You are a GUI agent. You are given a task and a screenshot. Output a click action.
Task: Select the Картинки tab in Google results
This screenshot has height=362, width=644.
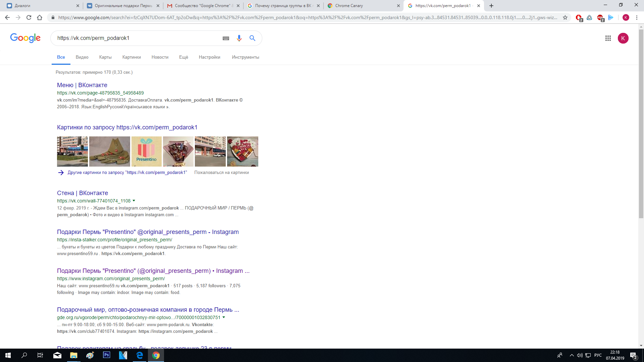pyautogui.click(x=131, y=57)
